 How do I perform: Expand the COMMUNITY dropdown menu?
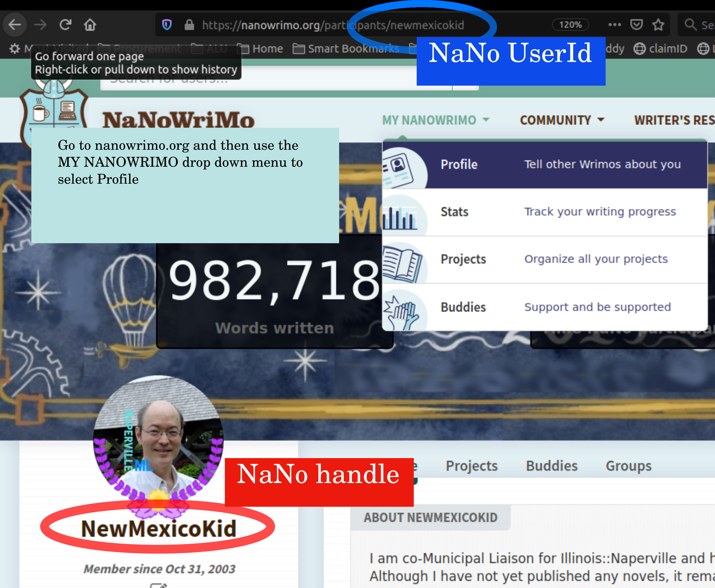tap(562, 120)
